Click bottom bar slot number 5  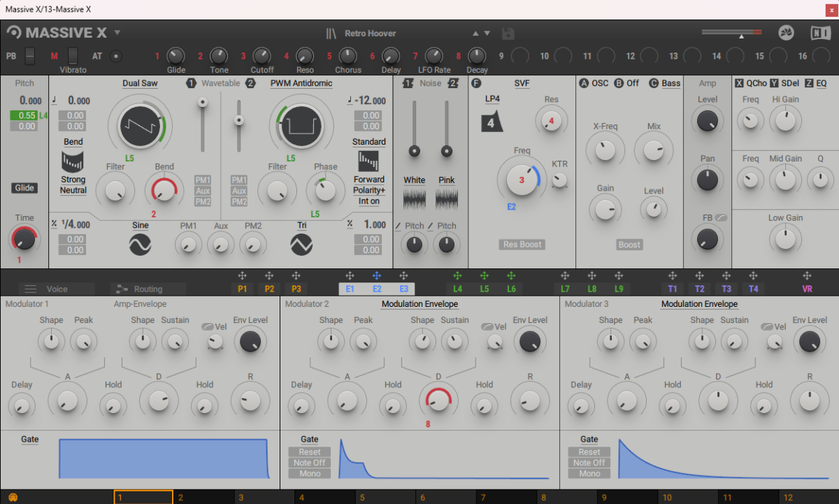click(387, 498)
